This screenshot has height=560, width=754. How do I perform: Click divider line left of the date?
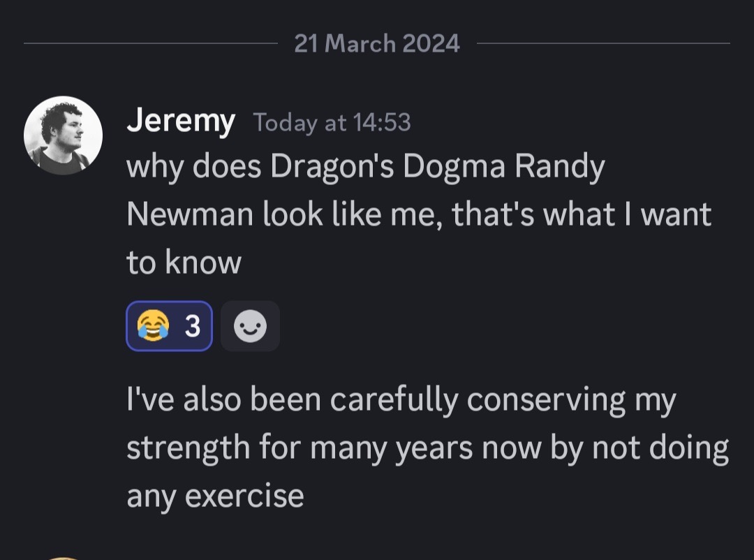[151, 43]
